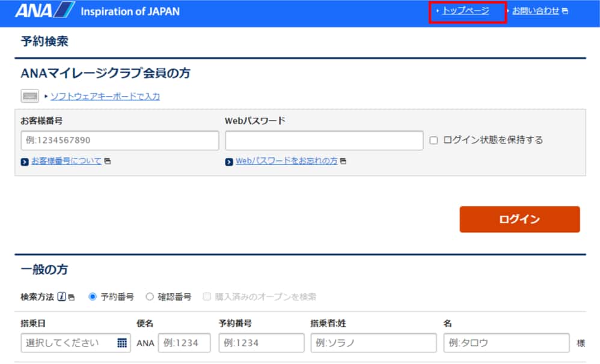Go to トップページ link in header
Viewport: 600px width, 364px height.
[x=465, y=11]
